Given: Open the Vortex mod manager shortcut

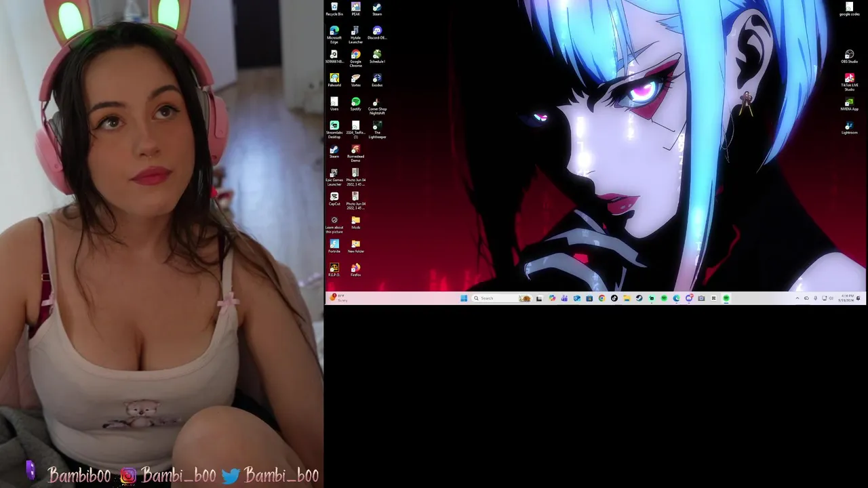Looking at the screenshot, I should coord(355,80).
